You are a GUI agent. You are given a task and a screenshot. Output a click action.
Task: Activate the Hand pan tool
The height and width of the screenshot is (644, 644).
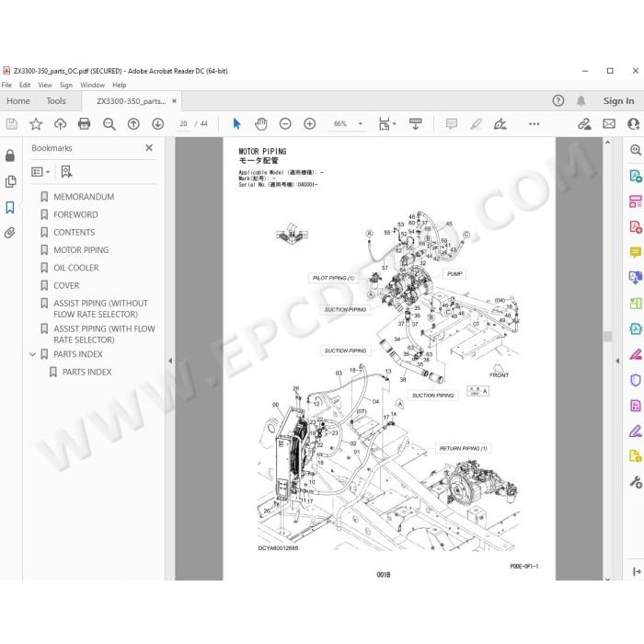point(260,123)
